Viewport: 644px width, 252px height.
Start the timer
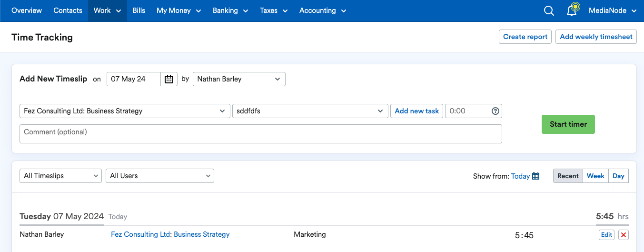pyautogui.click(x=568, y=124)
